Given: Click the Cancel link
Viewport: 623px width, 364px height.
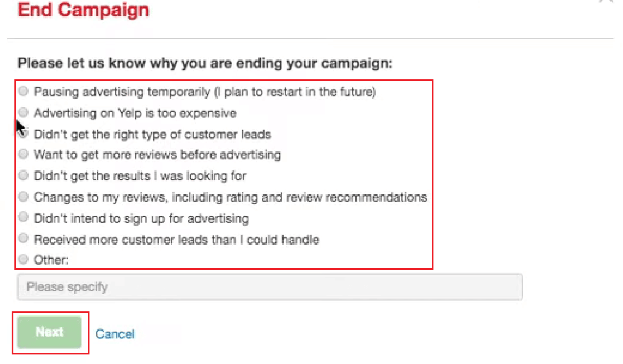Looking at the screenshot, I should (x=114, y=334).
